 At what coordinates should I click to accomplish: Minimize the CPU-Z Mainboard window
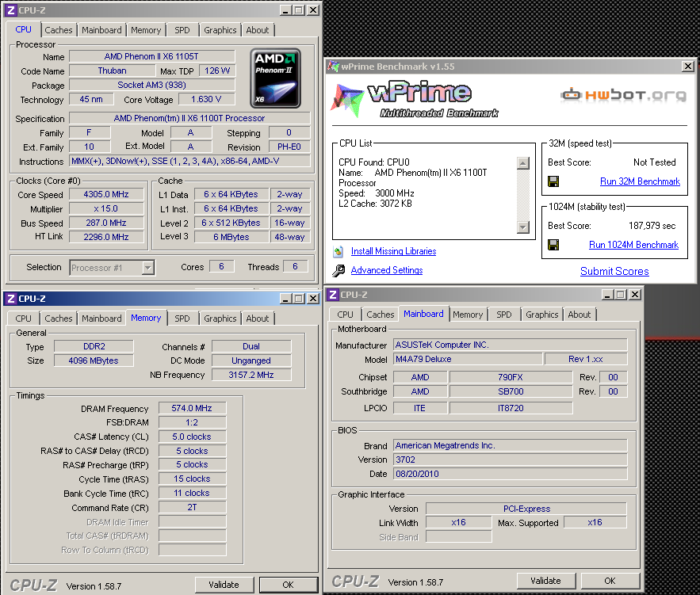(607, 295)
